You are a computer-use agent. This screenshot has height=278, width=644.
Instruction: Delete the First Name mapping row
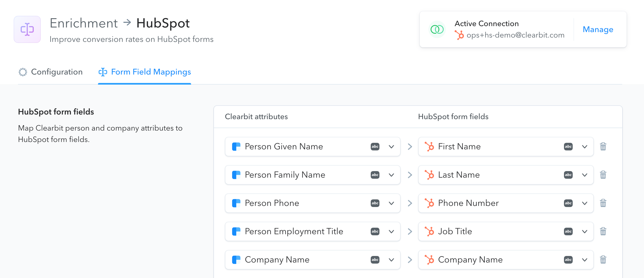(603, 147)
